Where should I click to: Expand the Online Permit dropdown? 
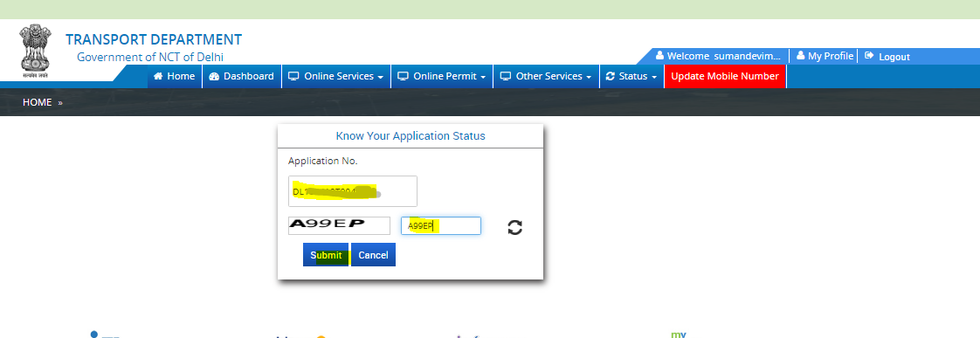[x=442, y=76]
